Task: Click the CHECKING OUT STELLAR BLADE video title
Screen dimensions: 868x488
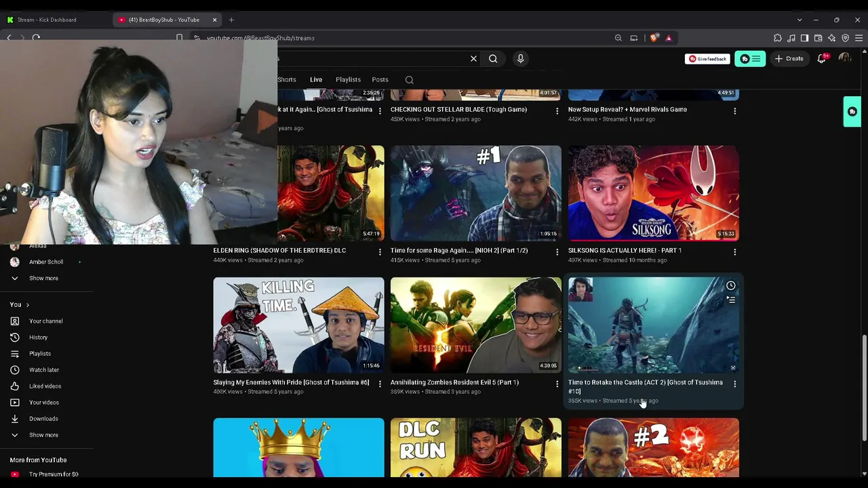Action: [x=458, y=110]
